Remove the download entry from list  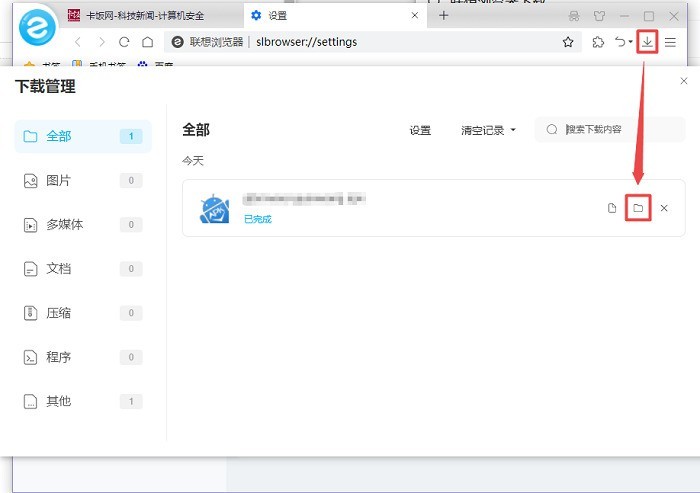pos(664,208)
